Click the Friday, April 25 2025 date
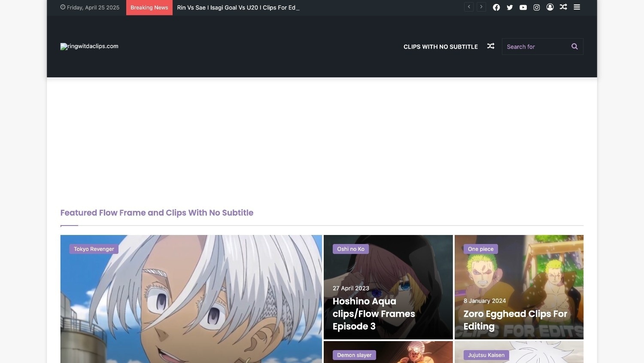The height and width of the screenshot is (363, 644). 90,8
